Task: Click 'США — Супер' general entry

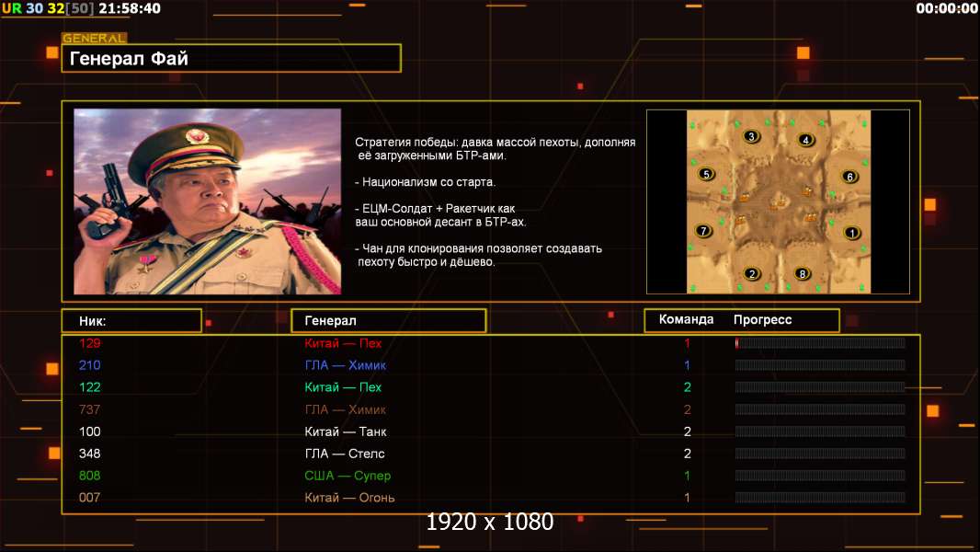Action: 348,476
